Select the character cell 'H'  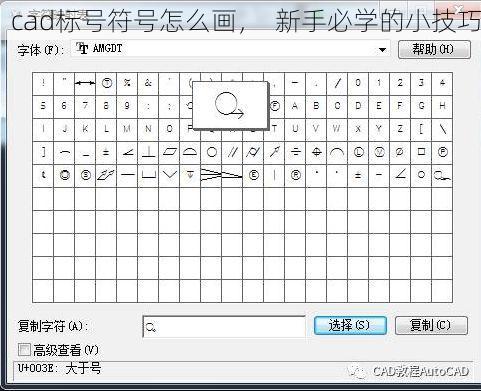442,106
